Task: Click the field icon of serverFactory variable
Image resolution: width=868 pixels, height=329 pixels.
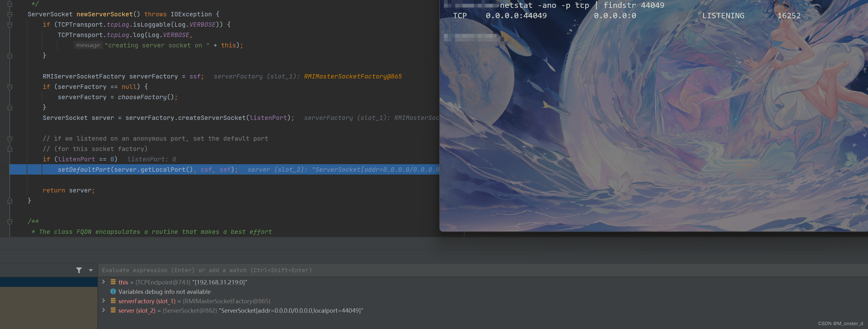Action: pyautogui.click(x=113, y=301)
